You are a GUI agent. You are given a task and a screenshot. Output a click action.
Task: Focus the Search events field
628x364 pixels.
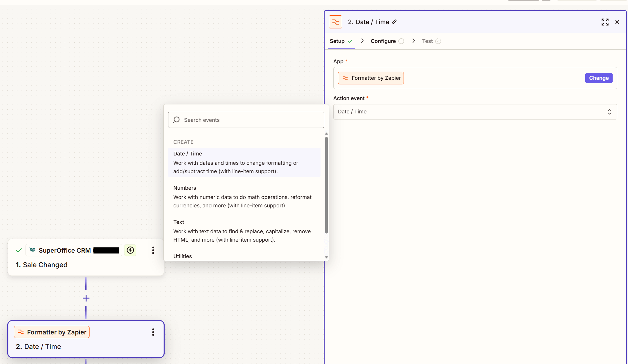(246, 120)
